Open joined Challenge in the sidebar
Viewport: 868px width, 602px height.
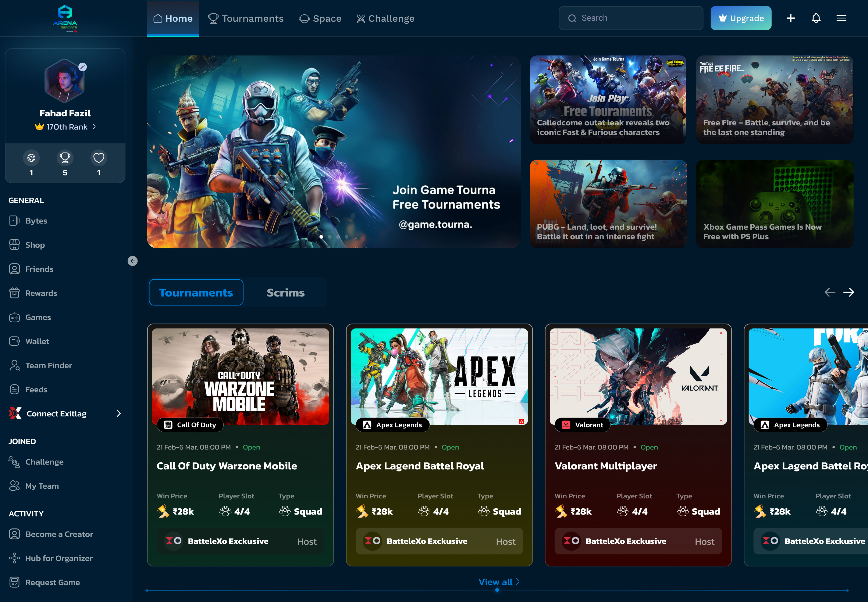click(36, 462)
